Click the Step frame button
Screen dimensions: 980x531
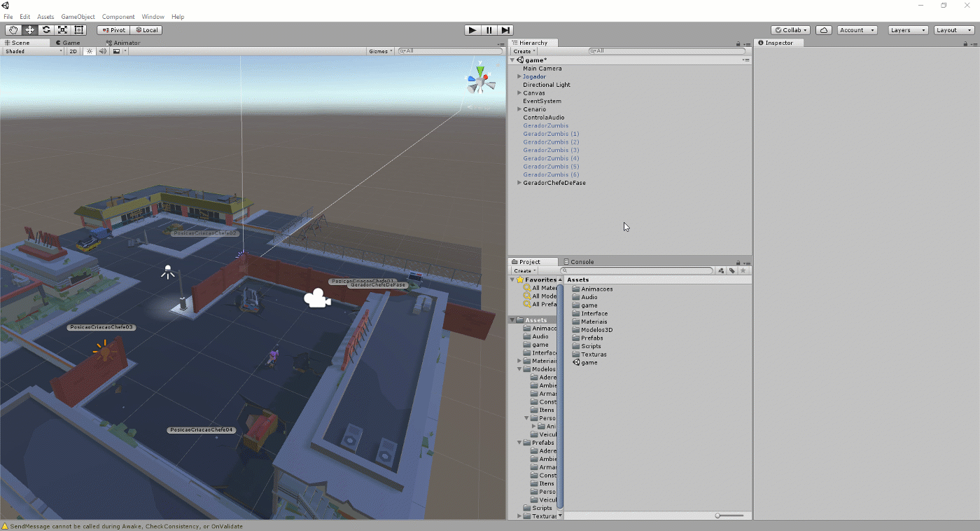(505, 30)
